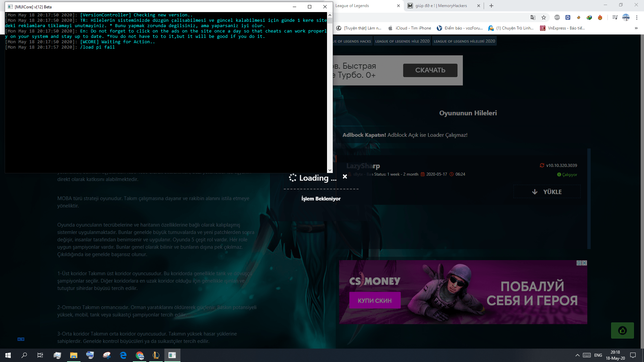Click the v10.10.320.3039 version label
Viewport: 644px width, 362px height.
(561, 165)
